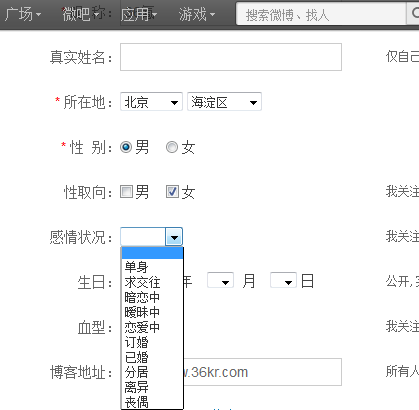This screenshot has height=410, width=419.
Task: Check the 男 orientation checkbox
Action: click(126, 192)
